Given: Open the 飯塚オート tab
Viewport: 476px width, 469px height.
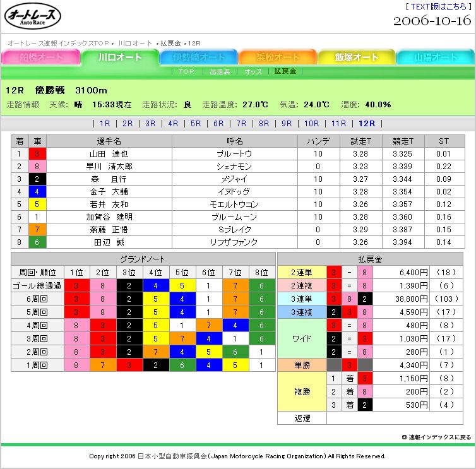Looking at the screenshot, I should click(357, 57).
